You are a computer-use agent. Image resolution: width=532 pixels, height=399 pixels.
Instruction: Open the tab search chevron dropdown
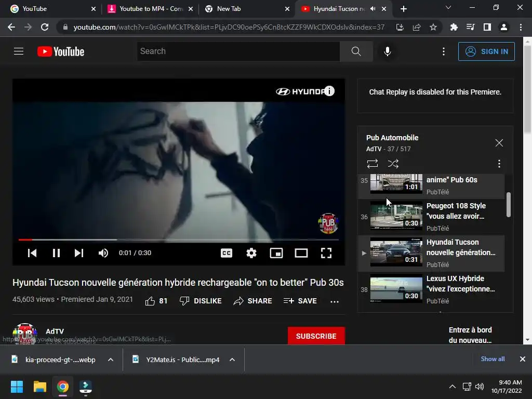click(x=448, y=7)
